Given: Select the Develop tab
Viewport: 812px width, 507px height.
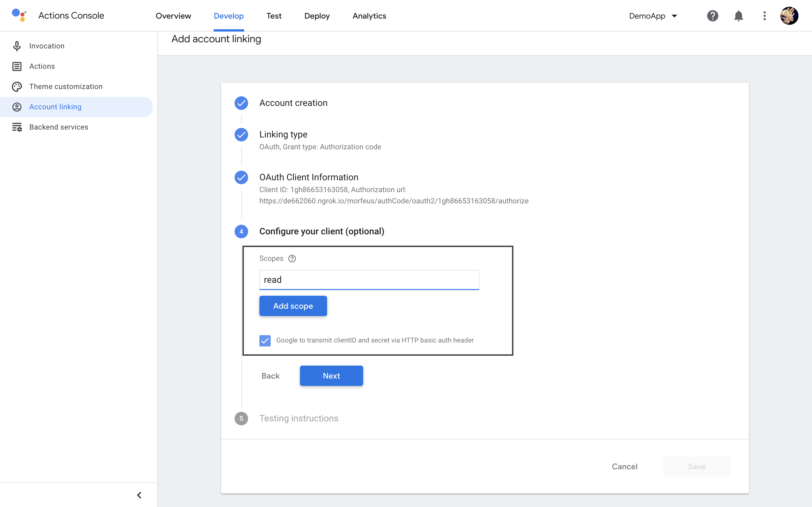Looking at the screenshot, I should pos(229,16).
